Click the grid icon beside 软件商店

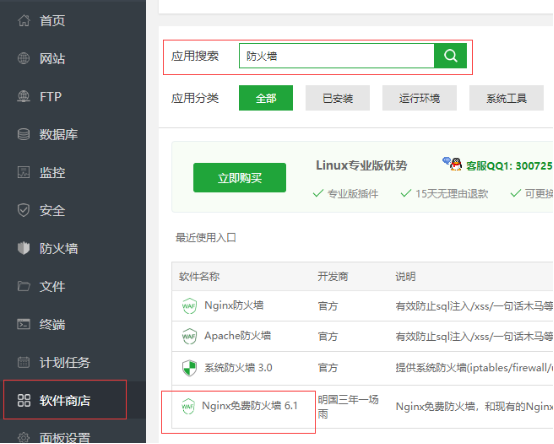point(24,400)
